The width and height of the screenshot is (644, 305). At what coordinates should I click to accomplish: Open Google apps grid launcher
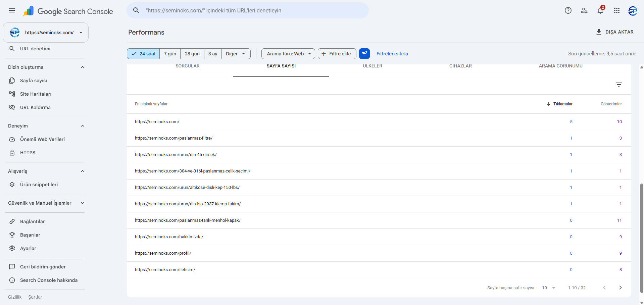pyautogui.click(x=617, y=10)
